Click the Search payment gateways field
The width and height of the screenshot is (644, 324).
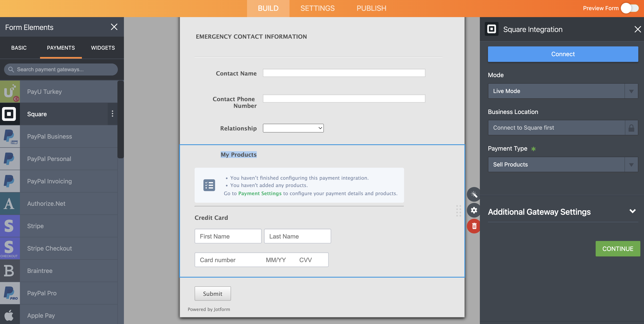point(61,69)
